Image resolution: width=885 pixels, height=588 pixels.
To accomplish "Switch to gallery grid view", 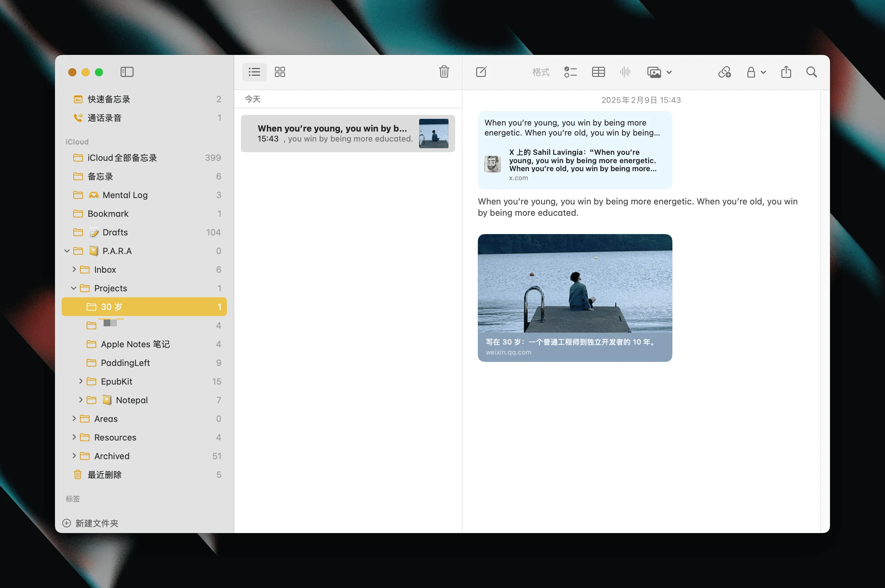I will pyautogui.click(x=280, y=72).
